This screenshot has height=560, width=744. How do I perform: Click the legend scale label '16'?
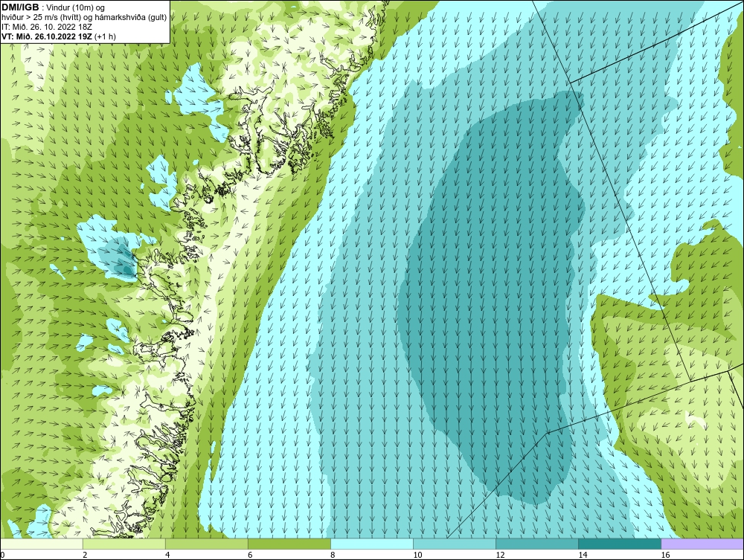(x=664, y=555)
